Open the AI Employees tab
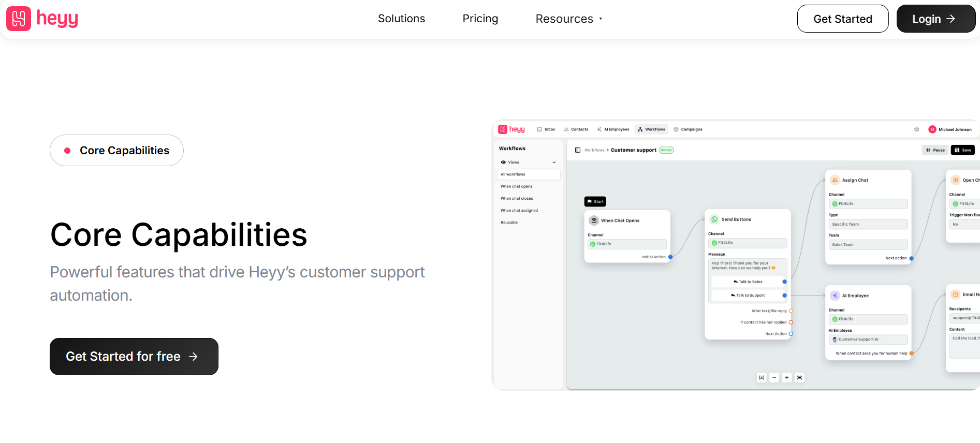980x443 pixels. click(613, 129)
